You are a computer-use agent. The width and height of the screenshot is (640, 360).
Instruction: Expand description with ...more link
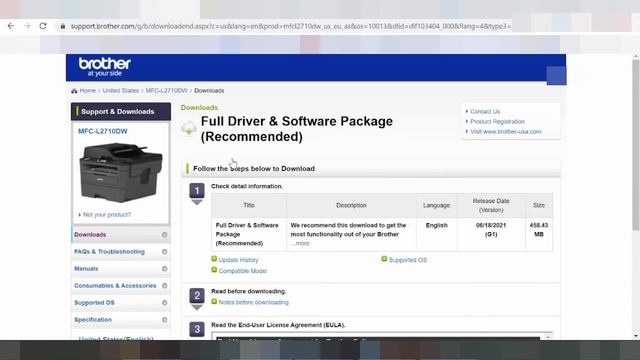click(x=300, y=243)
